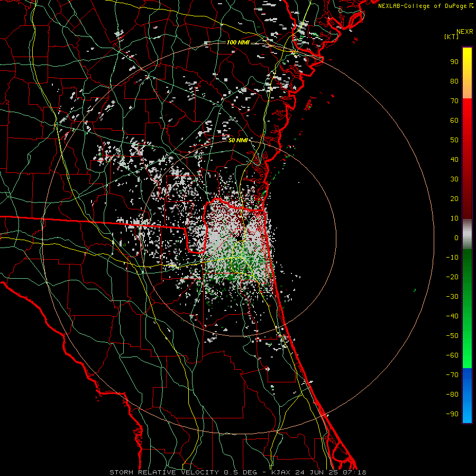
Task: Pick the green inbound segment of color bar
Action: tap(467, 308)
